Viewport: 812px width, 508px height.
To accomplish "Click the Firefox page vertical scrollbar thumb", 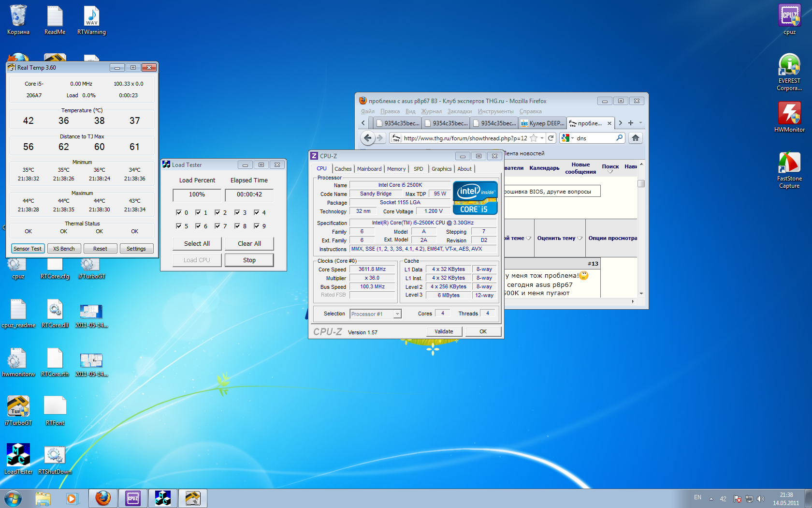I will pos(641,184).
